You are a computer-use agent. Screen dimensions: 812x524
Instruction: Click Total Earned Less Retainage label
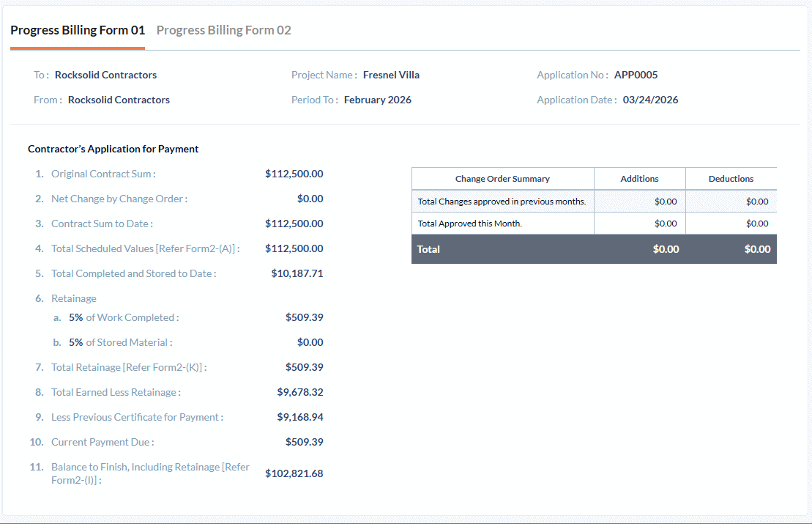[x=116, y=392]
